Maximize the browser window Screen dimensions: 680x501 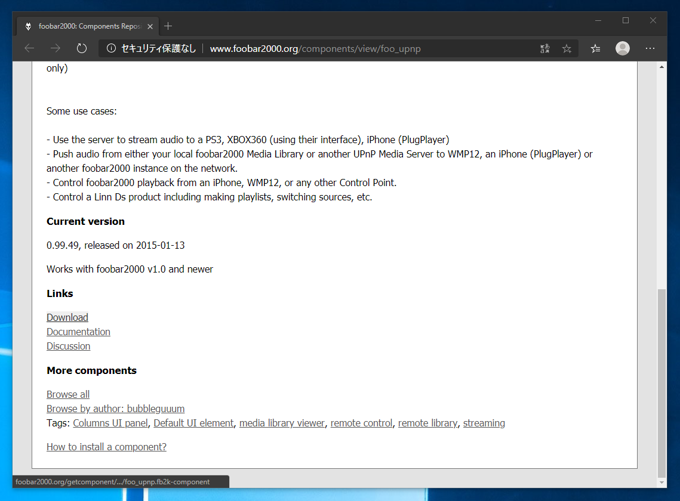pyautogui.click(x=625, y=20)
